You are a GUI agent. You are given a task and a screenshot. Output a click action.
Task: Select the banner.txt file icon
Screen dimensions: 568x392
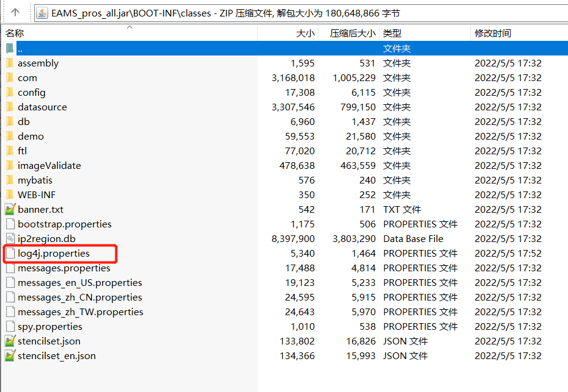click(x=10, y=209)
